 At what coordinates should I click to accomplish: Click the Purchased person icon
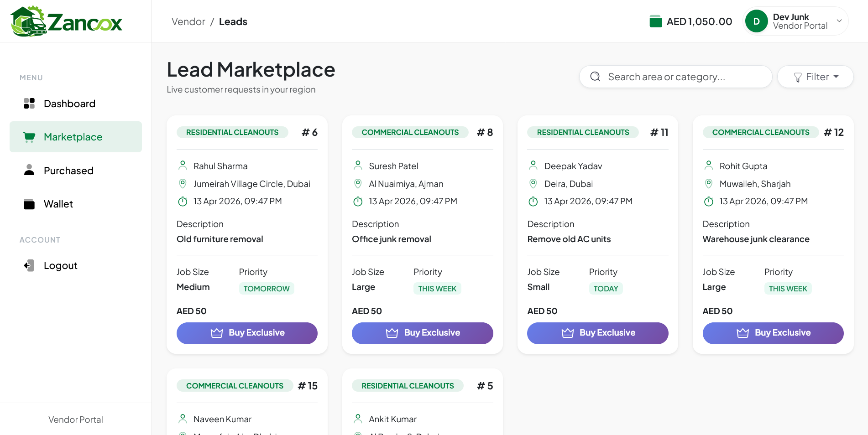coord(29,170)
